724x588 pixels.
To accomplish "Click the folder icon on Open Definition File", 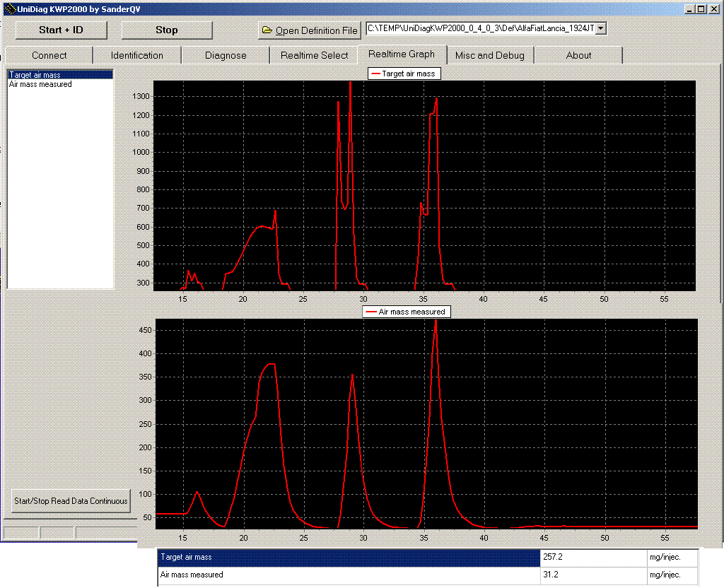I will (x=267, y=30).
